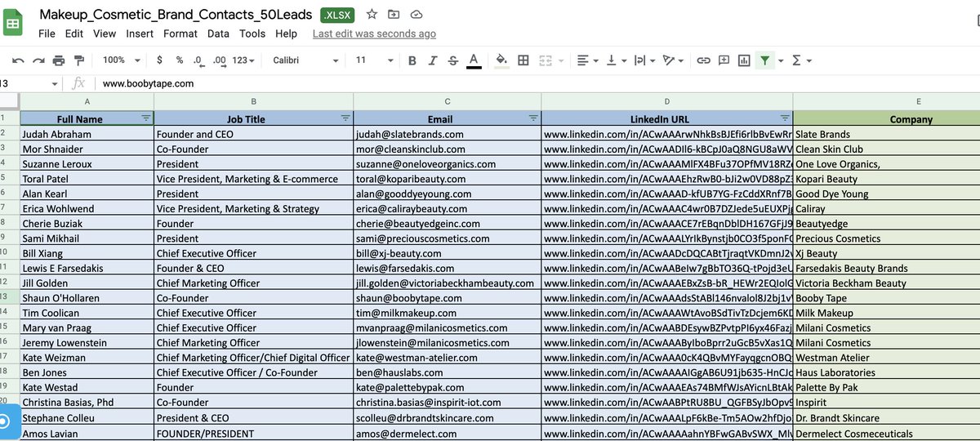
Task: Click the move to folder icon
Action: (394, 15)
